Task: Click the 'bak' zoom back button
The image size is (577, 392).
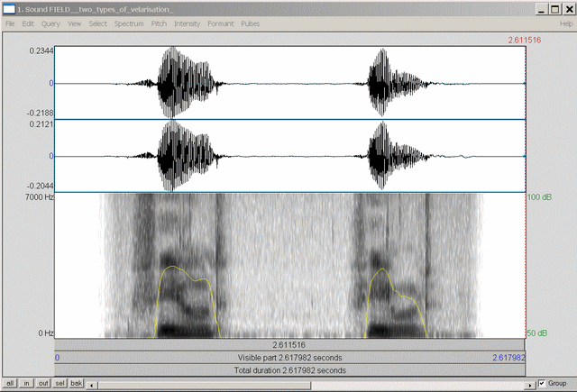Action: pos(77,384)
